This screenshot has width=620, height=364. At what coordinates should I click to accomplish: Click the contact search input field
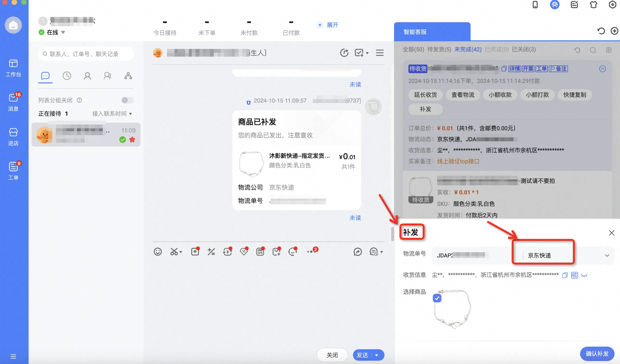tap(86, 54)
